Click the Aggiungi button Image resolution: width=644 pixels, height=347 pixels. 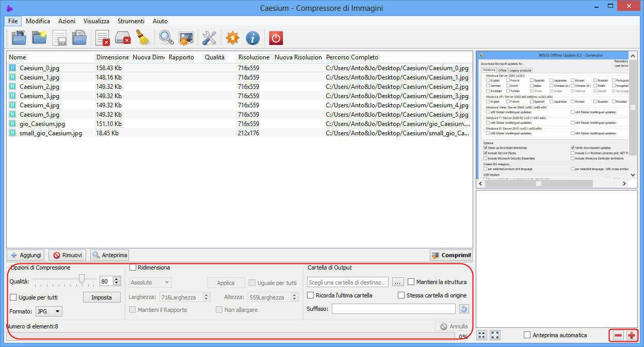[x=27, y=255]
